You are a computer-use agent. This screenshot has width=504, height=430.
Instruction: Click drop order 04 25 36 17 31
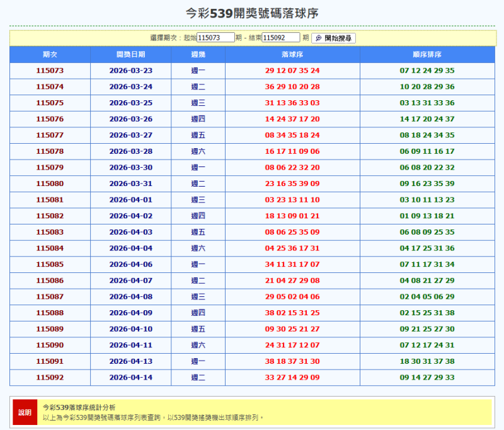[x=292, y=248]
